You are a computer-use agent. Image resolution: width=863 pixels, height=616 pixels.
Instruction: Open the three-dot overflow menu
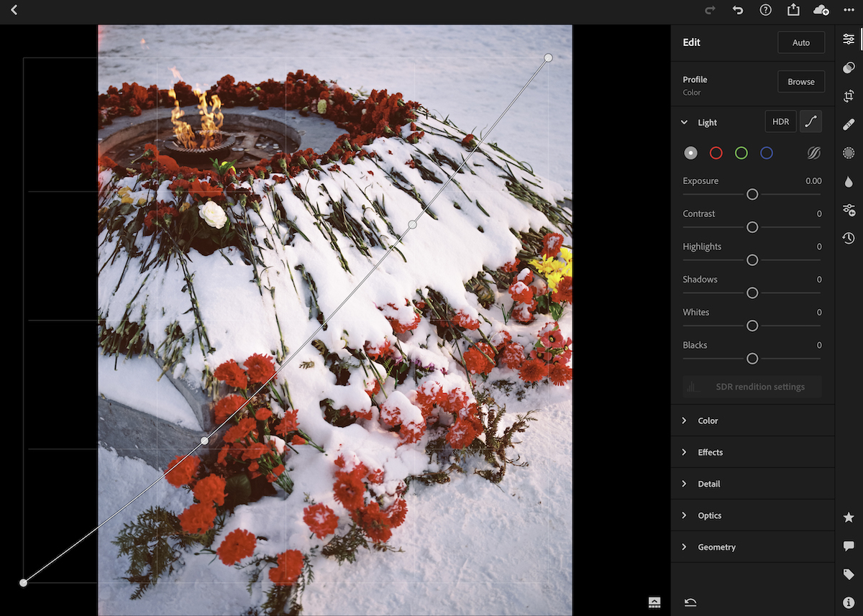point(849,10)
